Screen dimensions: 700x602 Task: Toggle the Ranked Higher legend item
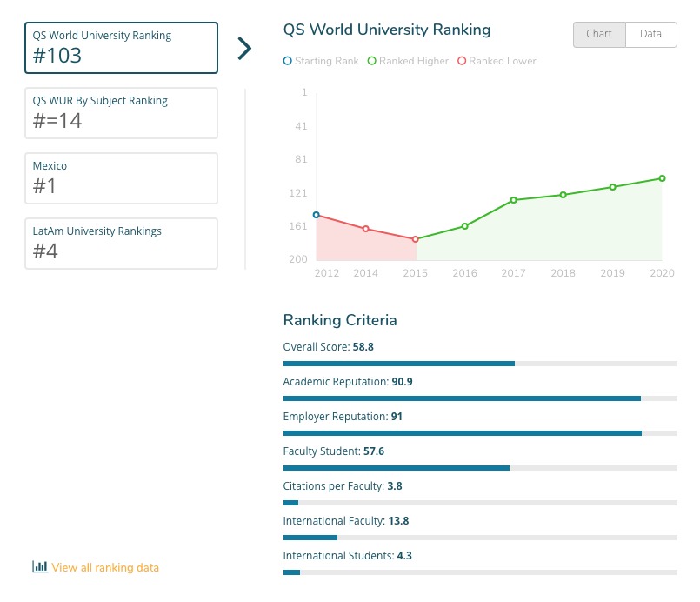pos(408,61)
